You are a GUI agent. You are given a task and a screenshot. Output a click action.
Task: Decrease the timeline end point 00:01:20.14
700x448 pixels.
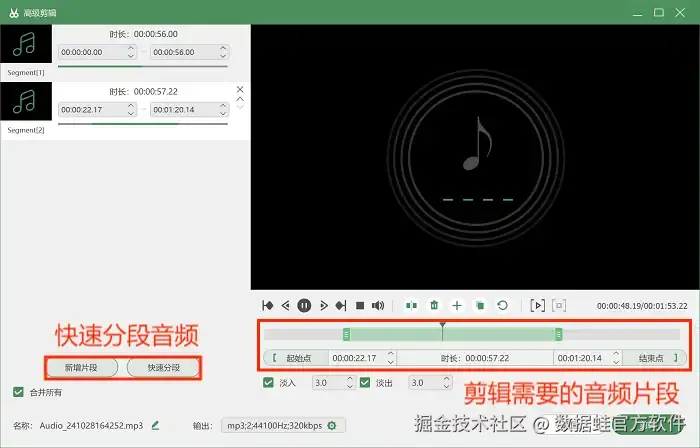(x=616, y=362)
